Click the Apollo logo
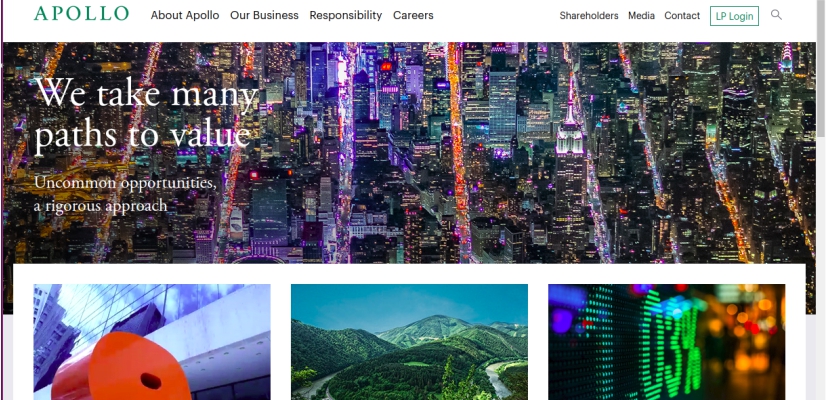 click(x=81, y=14)
